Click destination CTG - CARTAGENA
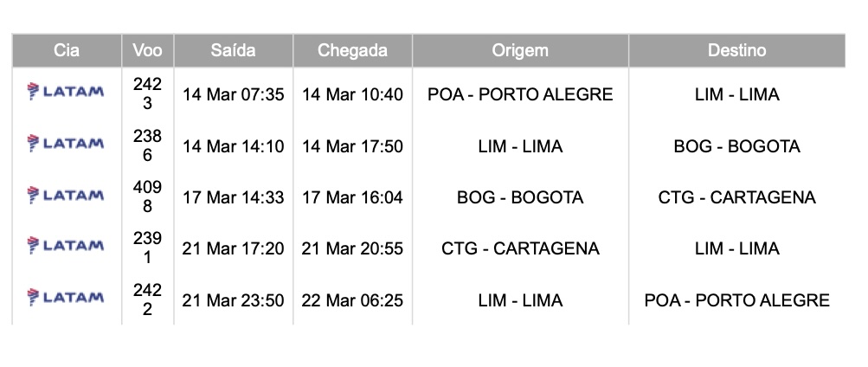The width and height of the screenshot is (868, 367). (x=736, y=197)
